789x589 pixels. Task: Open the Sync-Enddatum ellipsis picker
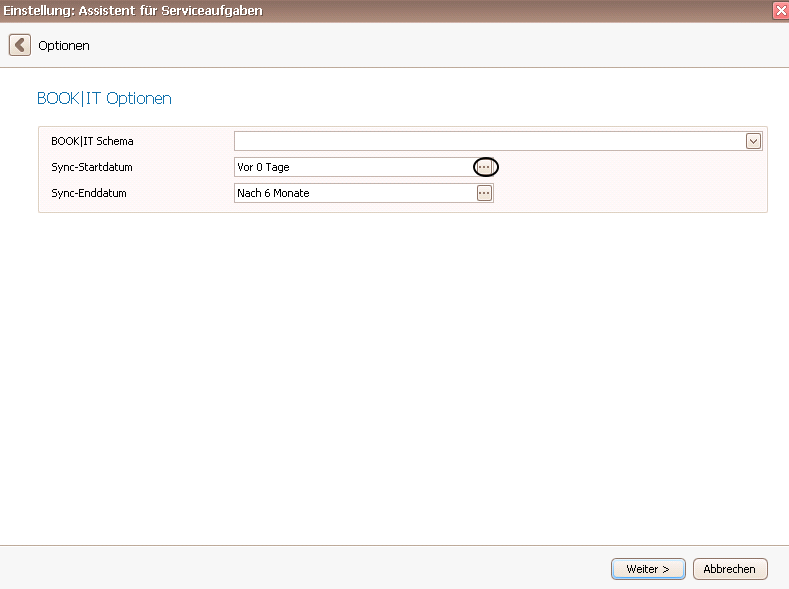[x=485, y=193]
